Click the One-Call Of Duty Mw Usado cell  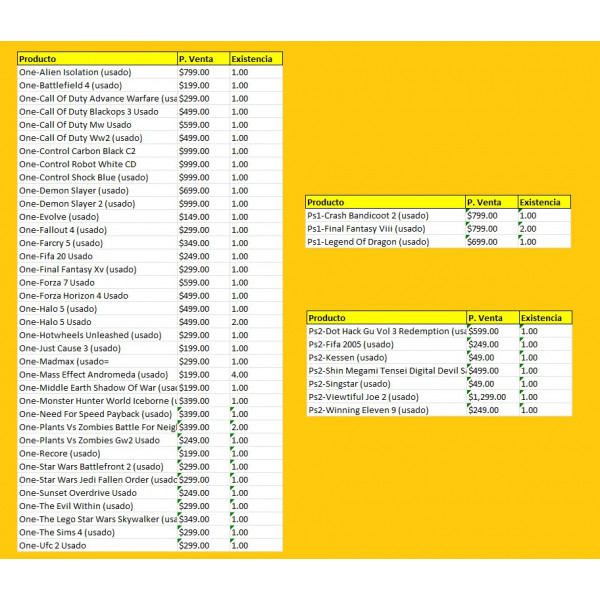coord(97,125)
